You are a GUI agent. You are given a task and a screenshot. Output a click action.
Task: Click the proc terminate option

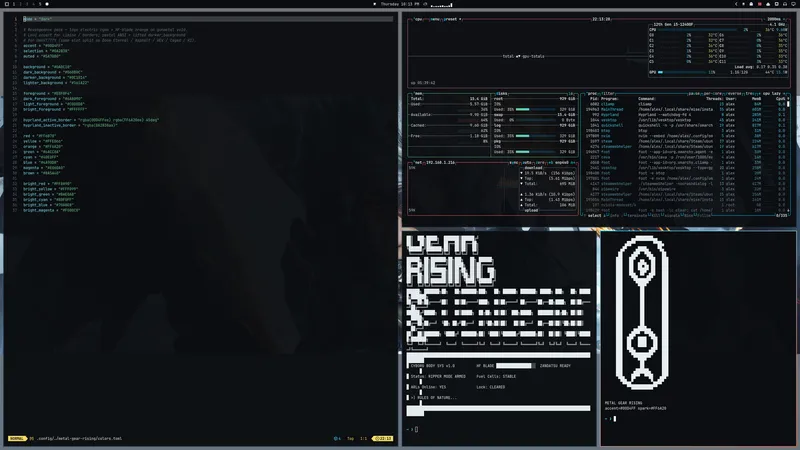click(x=637, y=216)
